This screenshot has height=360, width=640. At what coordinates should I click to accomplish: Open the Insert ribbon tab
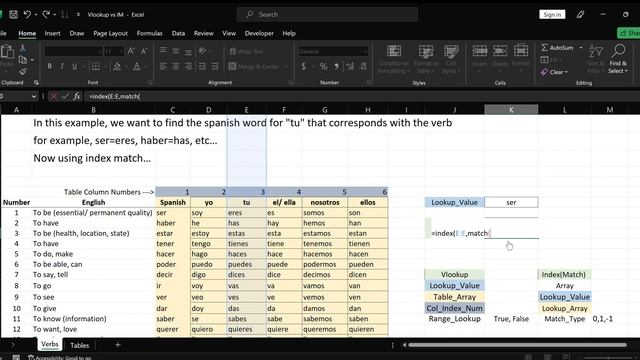coord(52,33)
